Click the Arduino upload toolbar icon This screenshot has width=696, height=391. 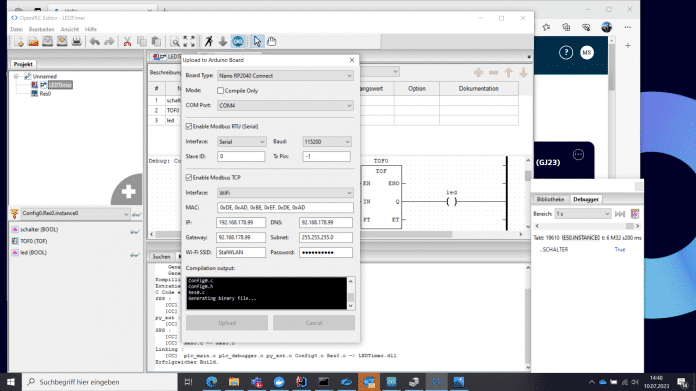coord(238,42)
